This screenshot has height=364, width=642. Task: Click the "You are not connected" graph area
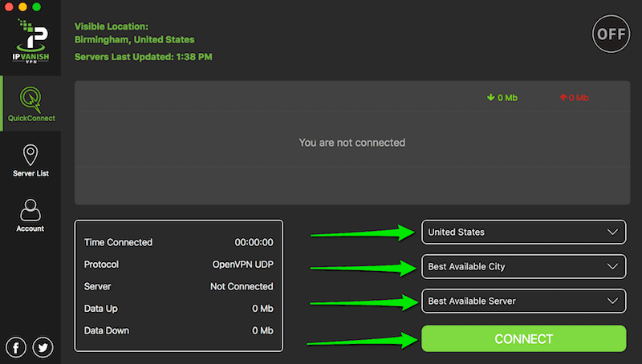coord(351,143)
